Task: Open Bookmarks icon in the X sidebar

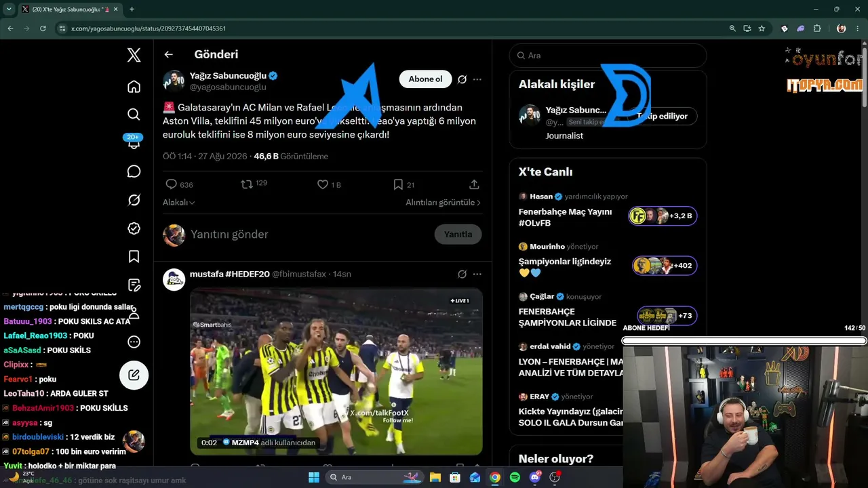Action: pos(134,257)
